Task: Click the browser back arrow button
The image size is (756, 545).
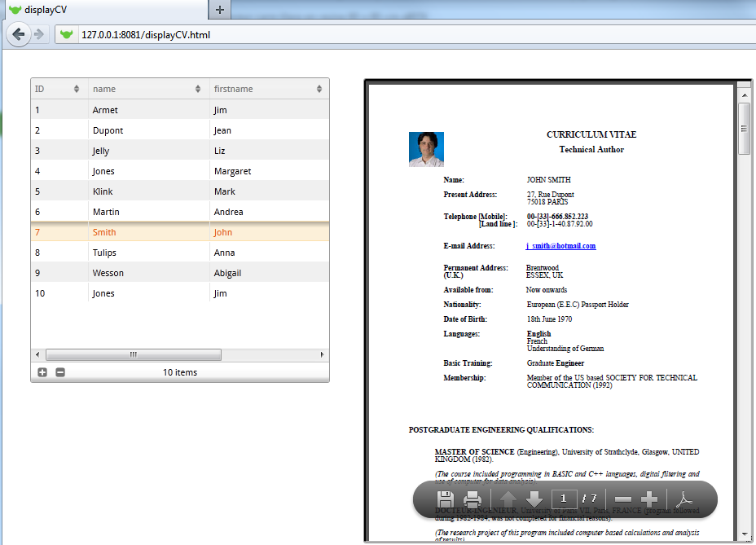Action: click(x=18, y=33)
